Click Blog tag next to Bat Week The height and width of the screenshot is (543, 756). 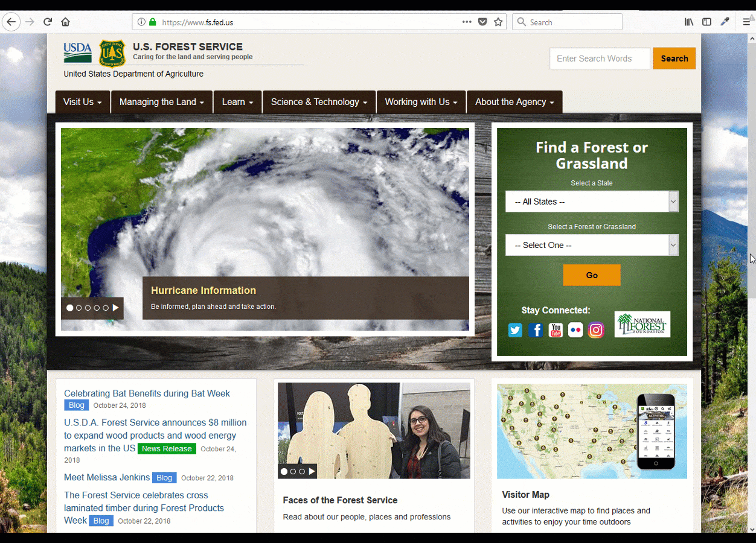77,405
